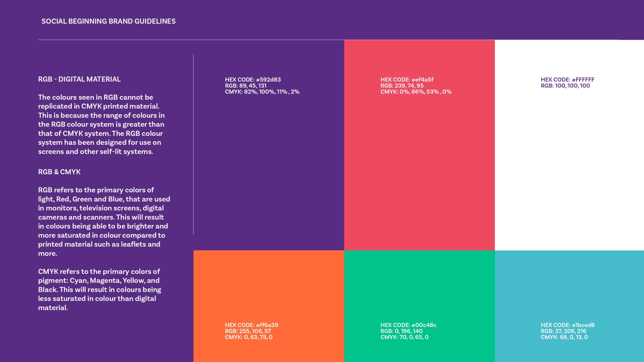Viewport: 644px width, 362px height.
Task: Select the green #00c48c colour block
Action: coord(419,289)
